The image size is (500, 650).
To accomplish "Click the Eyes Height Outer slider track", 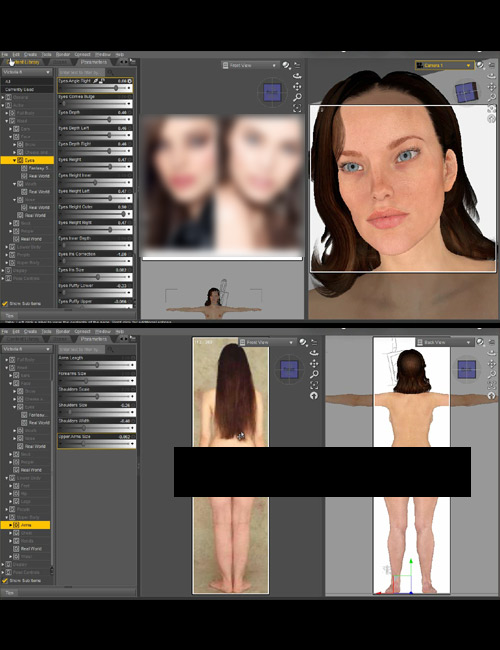I will 93,214.
